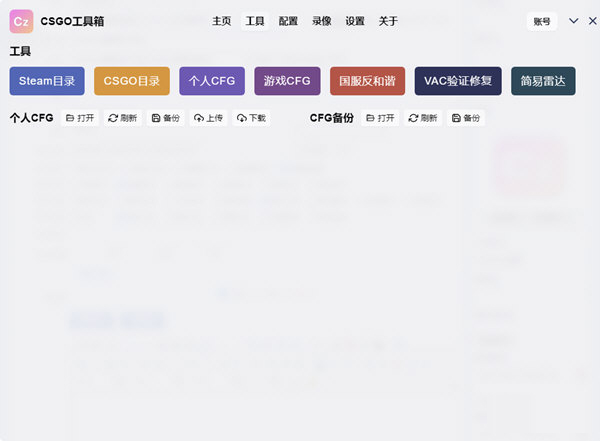
Task: Click 打开 in the CFG备份 section
Action: point(380,118)
